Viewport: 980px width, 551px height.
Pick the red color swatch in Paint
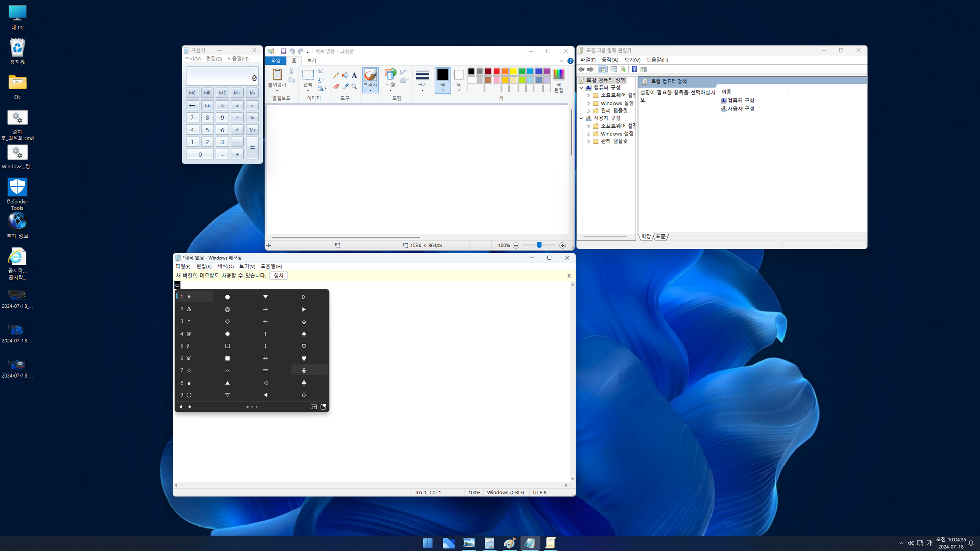coord(496,72)
